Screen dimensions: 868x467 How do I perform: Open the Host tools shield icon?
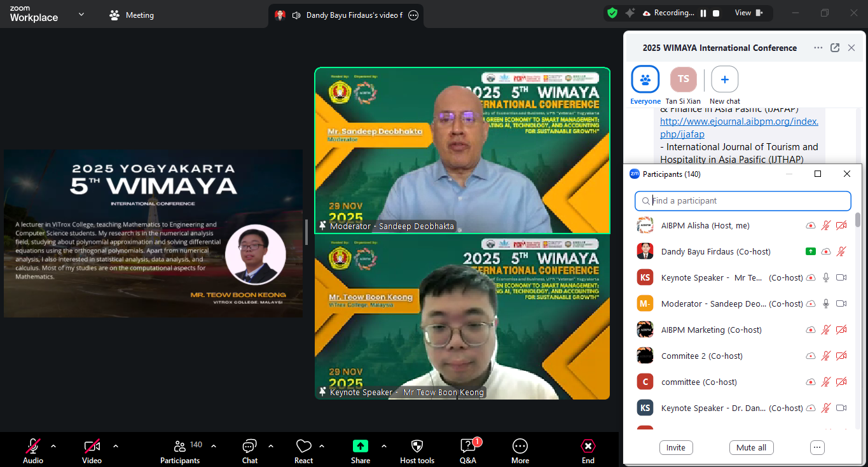[417, 447]
